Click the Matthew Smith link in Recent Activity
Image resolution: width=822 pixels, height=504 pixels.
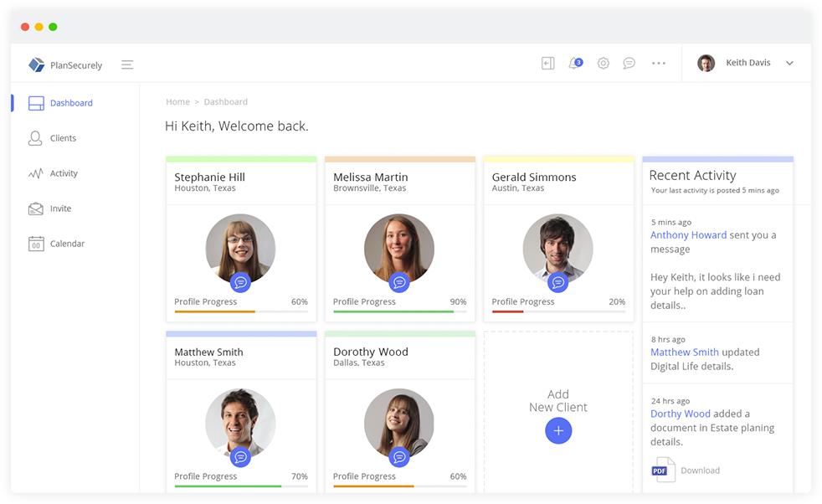coord(684,352)
